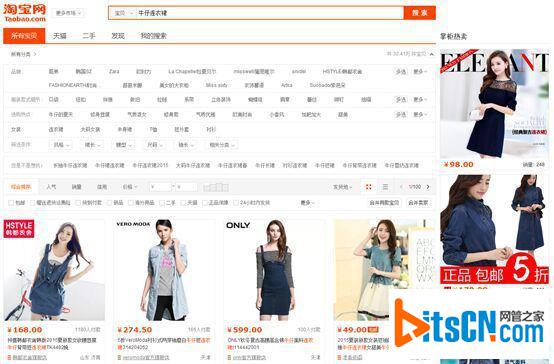Go to next results page arrow
554x364 pixels.
click(x=428, y=187)
